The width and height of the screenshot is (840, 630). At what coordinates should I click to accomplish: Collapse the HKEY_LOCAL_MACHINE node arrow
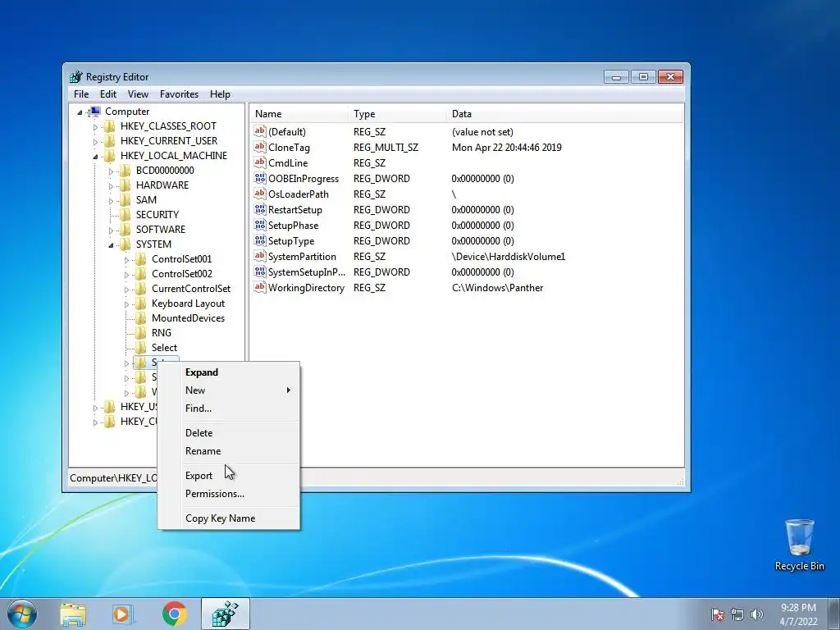[x=95, y=157]
